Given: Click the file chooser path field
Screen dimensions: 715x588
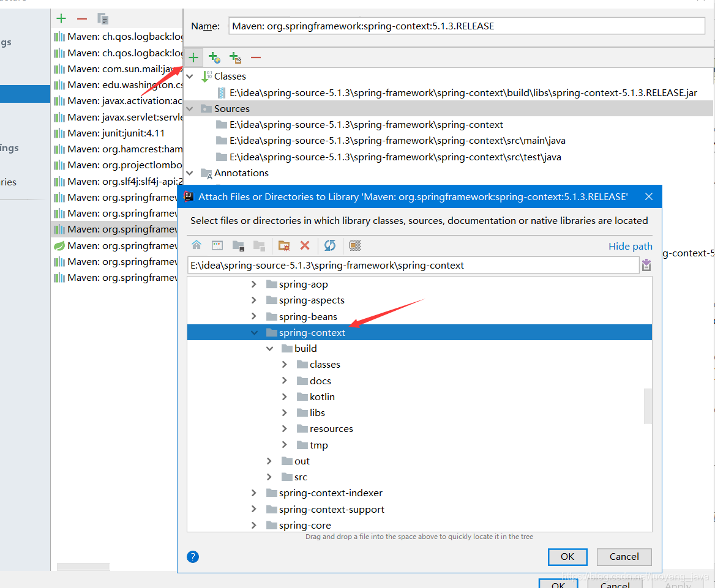Looking at the screenshot, I should point(413,266).
